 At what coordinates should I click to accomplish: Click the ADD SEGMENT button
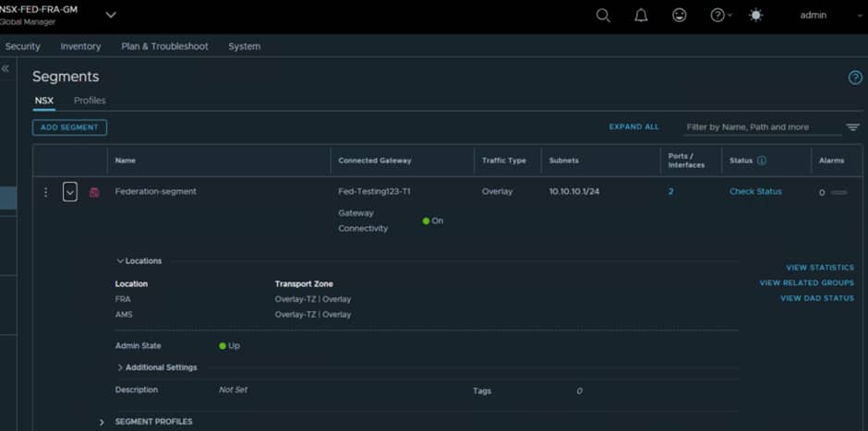click(x=70, y=127)
